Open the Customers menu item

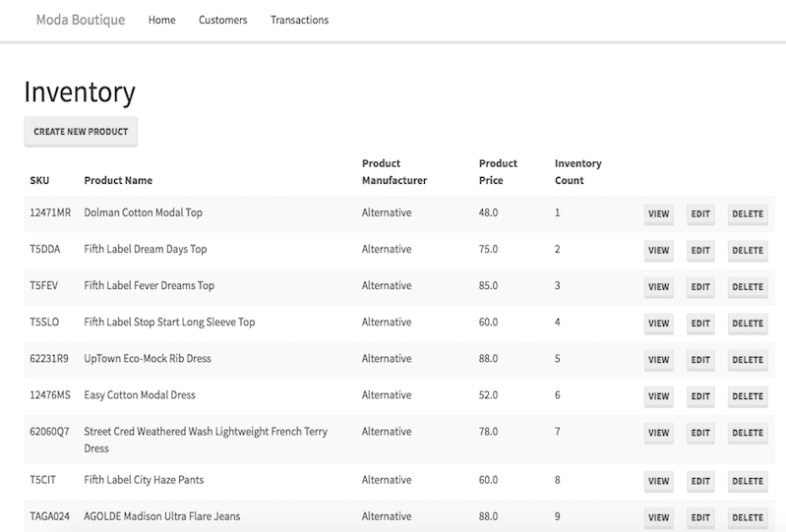(223, 20)
